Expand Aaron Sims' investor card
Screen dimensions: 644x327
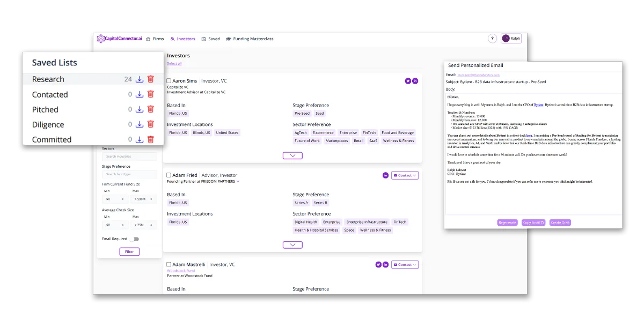click(x=292, y=155)
